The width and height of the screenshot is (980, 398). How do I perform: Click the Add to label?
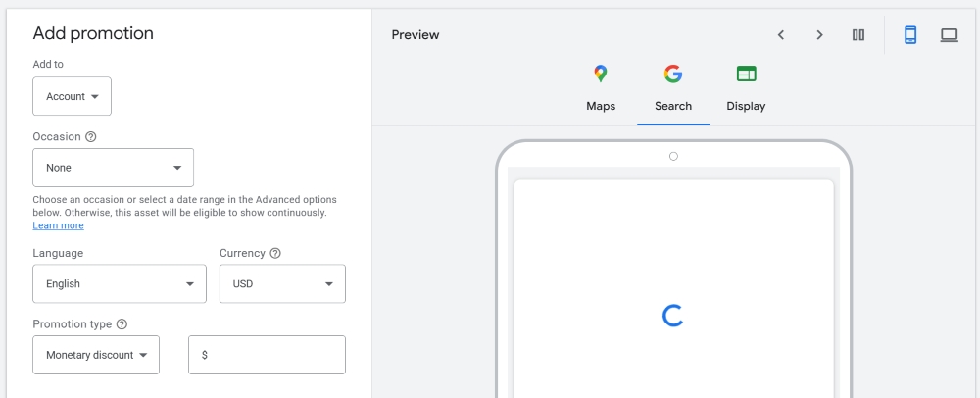pos(48,64)
